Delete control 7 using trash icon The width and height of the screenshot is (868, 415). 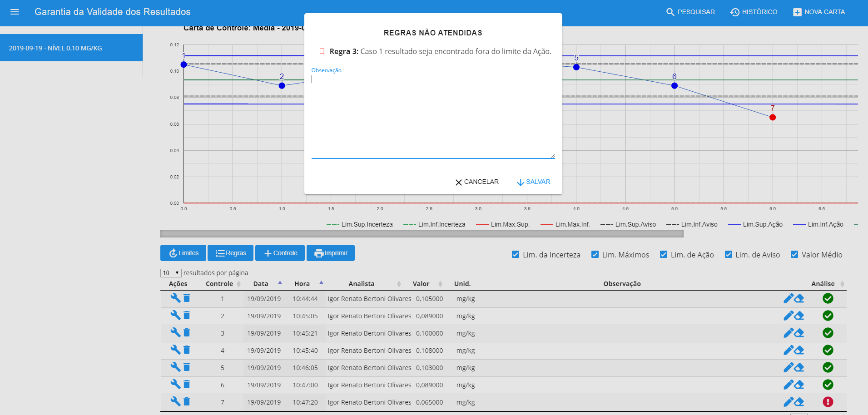(x=187, y=401)
